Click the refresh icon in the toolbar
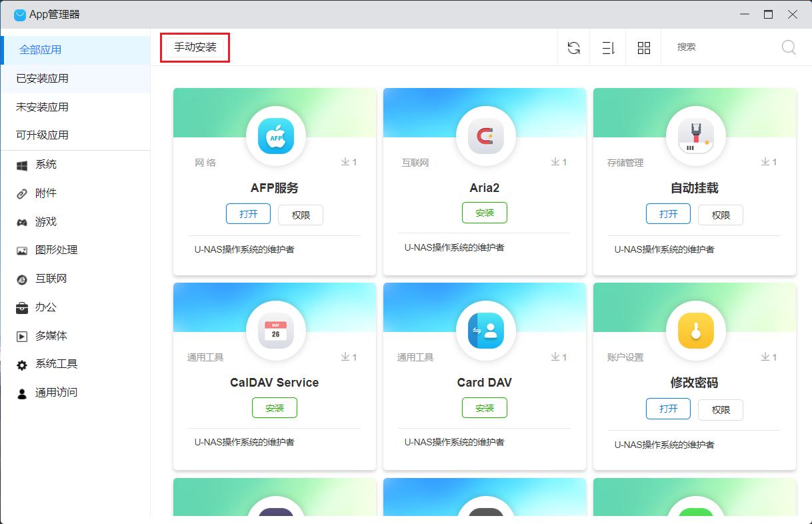812x524 pixels. [x=573, y=47]
